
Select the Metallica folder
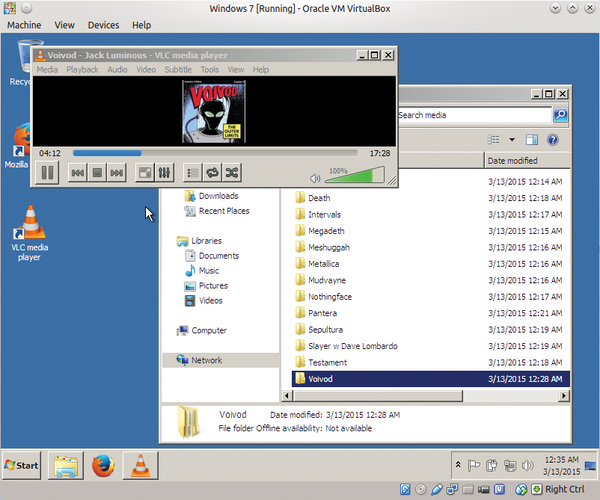click(x=326, y=263)
